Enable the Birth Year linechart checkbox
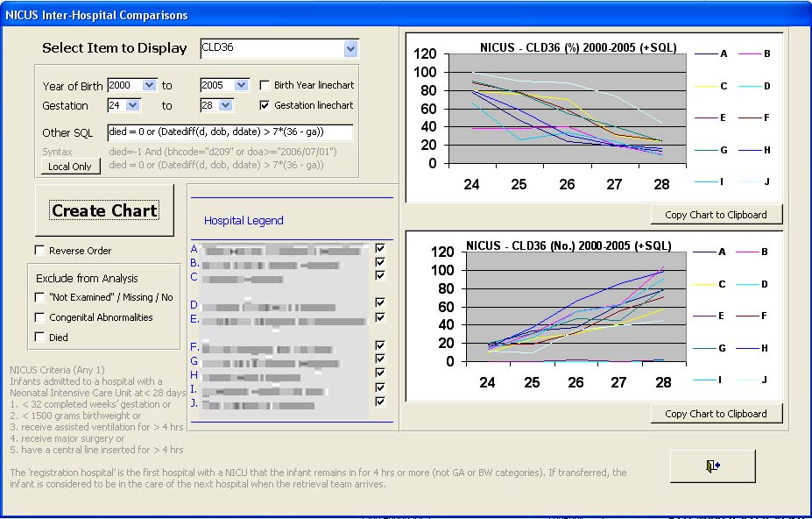Viewport: 812px width, 519px height. click(x=265, y=86)
